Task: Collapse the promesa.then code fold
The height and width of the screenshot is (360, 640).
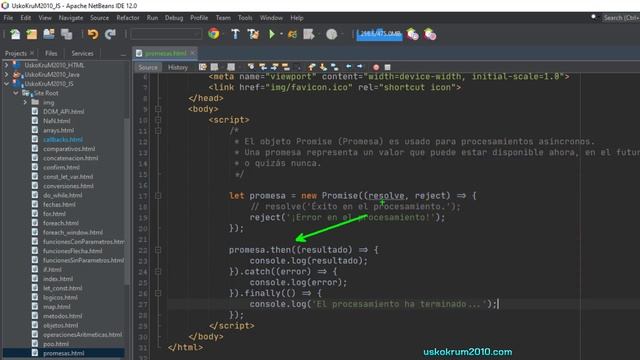Action: tap(158, 250)
